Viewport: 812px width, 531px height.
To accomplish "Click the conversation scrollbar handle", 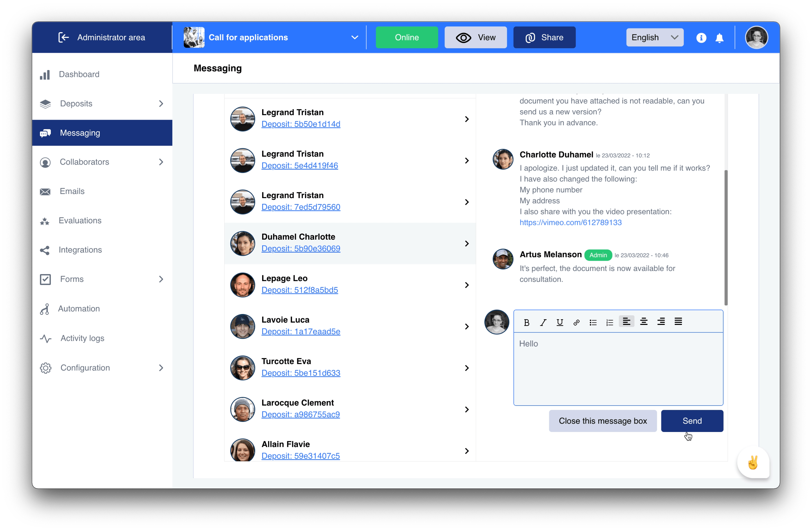I will tap(726, 237).
